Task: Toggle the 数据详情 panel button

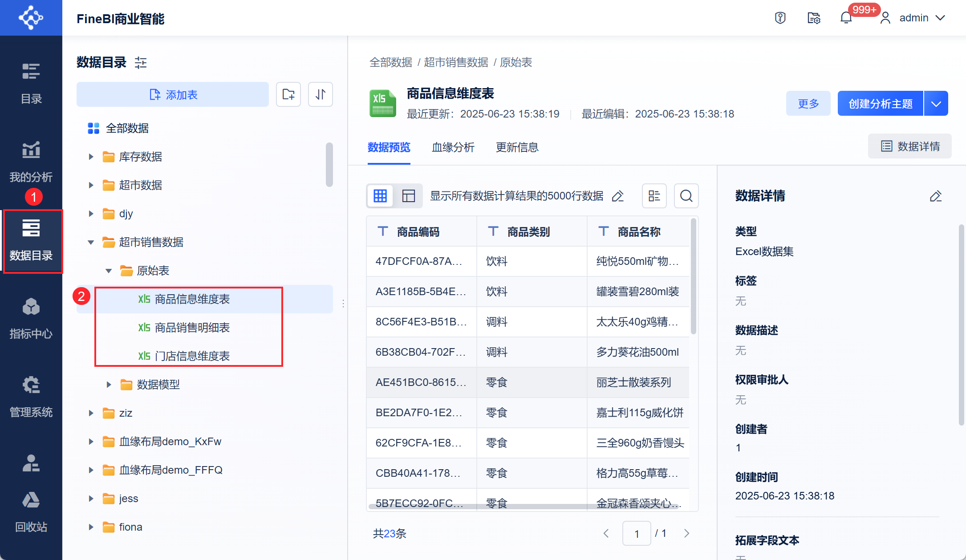Action: tap(910, 146)
